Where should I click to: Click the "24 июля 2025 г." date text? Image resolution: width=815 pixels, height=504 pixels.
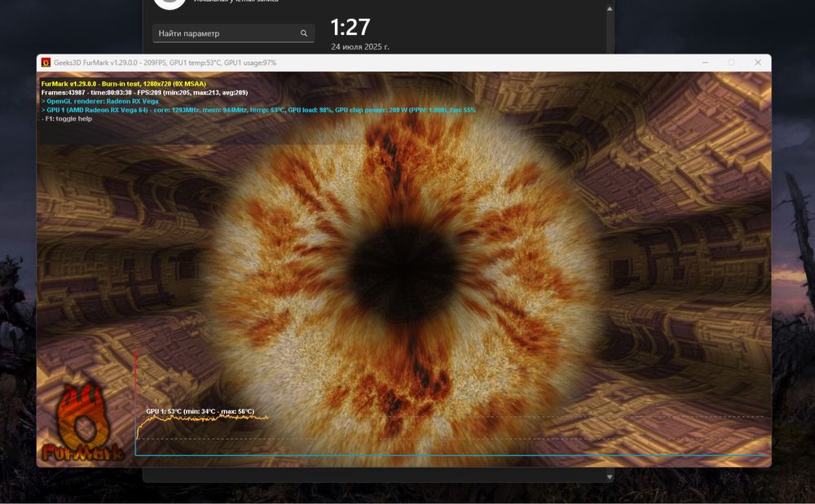click(x=360, y=46)
